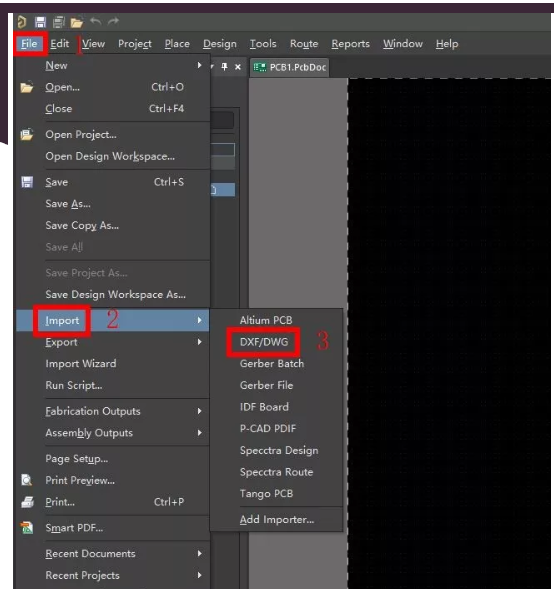The image size is (554, 589).
Task: Select P-CAD PDIF import option
Action: coord(276,429)
